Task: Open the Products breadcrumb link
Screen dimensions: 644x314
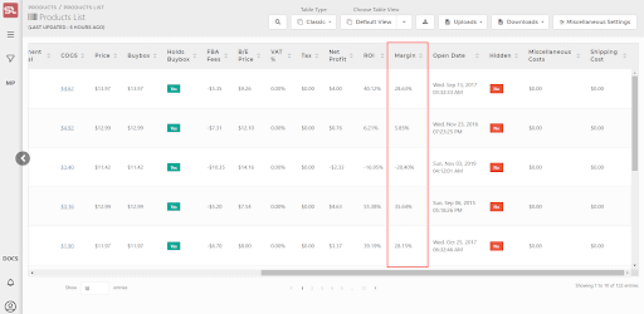Action: coord(42,7)
